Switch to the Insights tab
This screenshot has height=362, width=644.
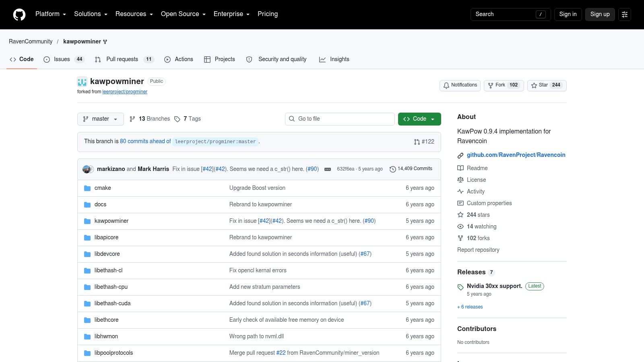(334, 60)
